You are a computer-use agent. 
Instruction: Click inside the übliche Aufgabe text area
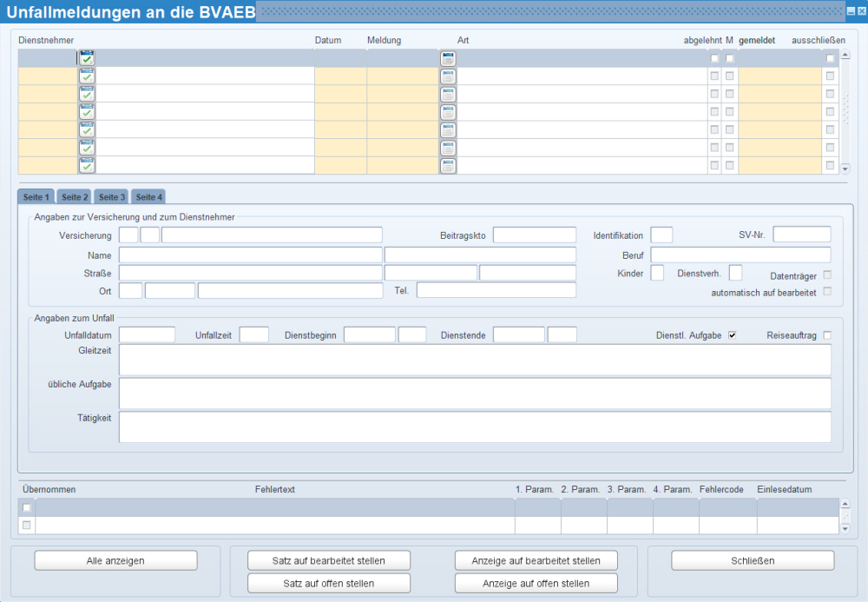click(475, 394)
